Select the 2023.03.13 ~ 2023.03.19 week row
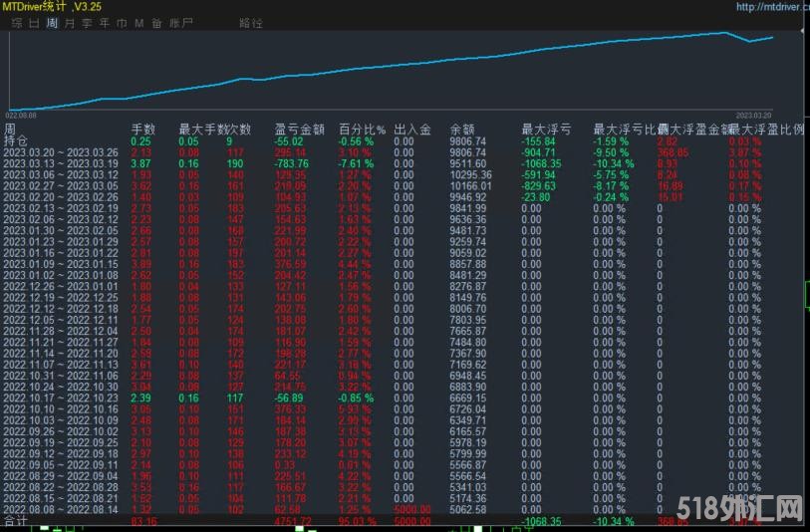This screenshot has height=532, width=810. point(61,163)
